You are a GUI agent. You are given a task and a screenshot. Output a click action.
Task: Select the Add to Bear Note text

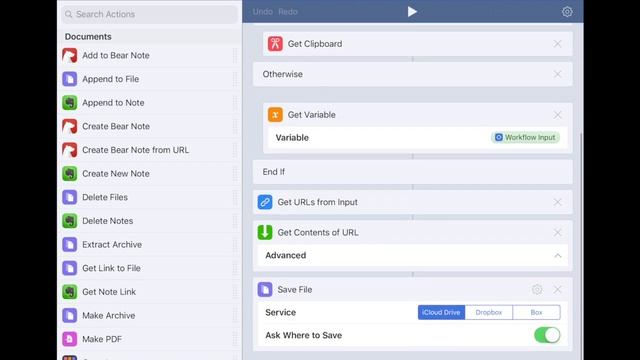tap(116, 56)
